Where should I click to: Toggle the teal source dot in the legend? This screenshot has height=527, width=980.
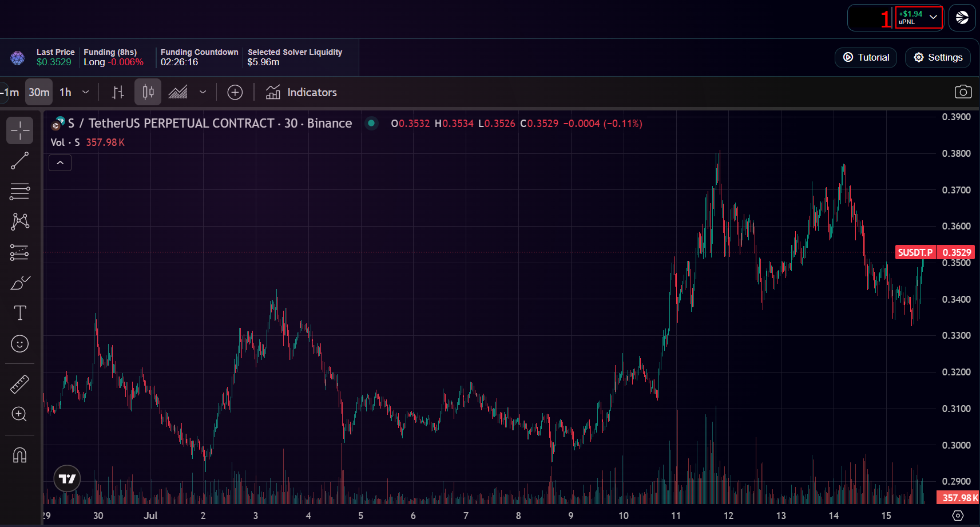[x=371, y=123]
